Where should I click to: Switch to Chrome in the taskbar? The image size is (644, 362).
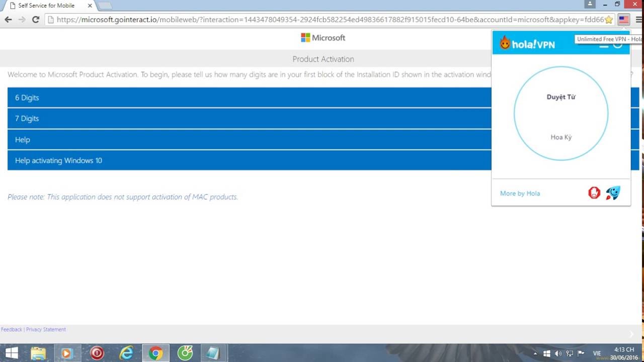point(155,353)
